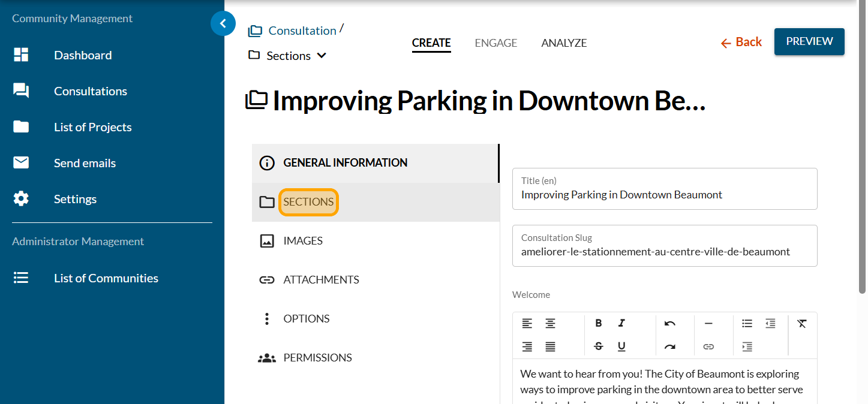Viewport: 868px width, 404px height.
Task: Center align the Welcome text
Action: point(550,324)
